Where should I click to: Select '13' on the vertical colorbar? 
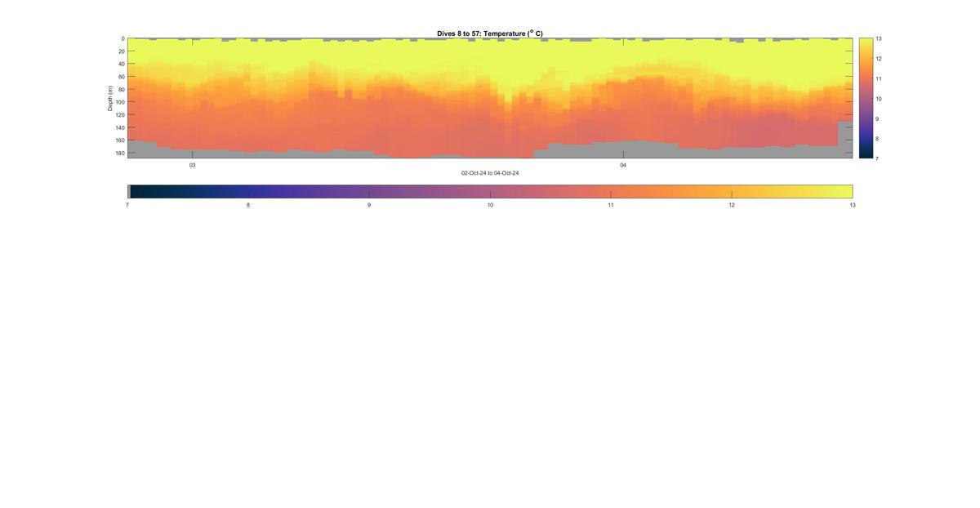pyautogui.click(x=879, y=38)
